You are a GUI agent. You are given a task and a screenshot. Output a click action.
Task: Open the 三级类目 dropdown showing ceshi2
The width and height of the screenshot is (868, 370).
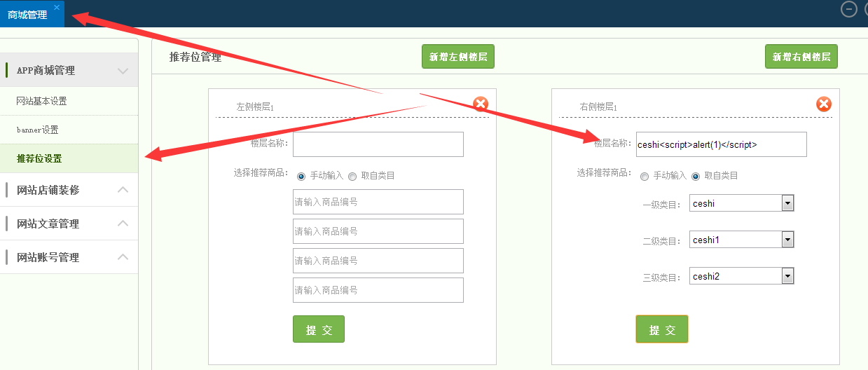(741, 276)
